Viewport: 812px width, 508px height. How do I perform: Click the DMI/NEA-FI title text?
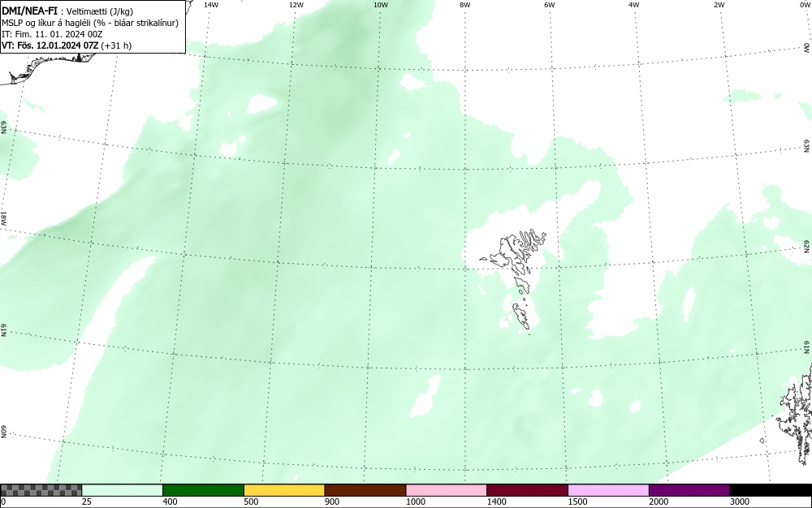(x=29, y=11)
